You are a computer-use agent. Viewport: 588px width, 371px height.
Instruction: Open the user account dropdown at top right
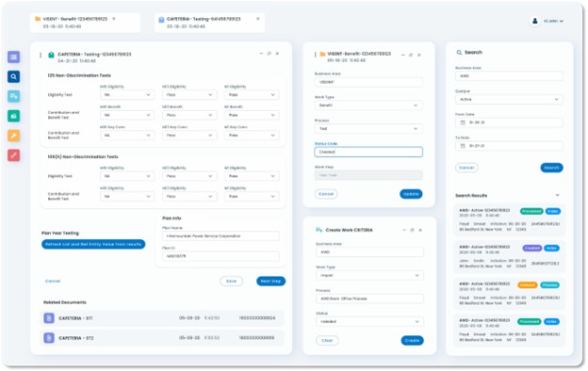point(553,21)
